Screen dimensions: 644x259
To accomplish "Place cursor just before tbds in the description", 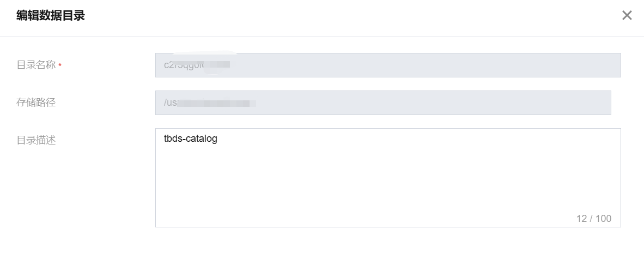I will point(164,138).
